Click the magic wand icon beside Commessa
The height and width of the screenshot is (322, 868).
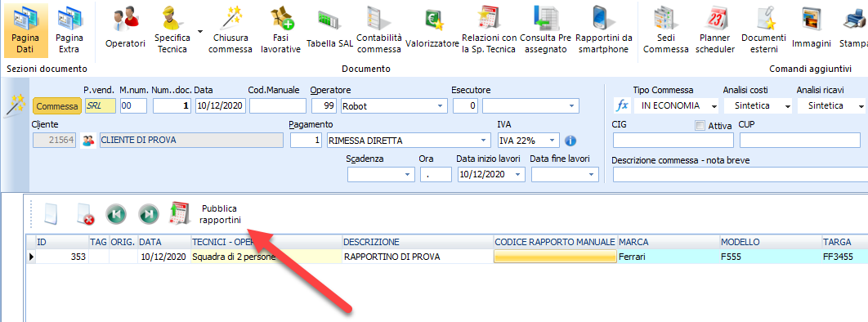pos(15,105)
